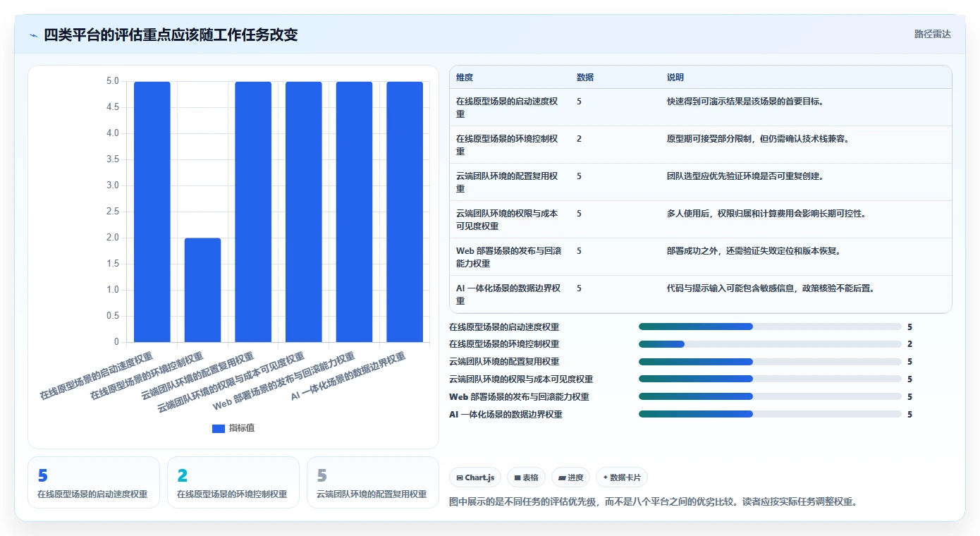Image resolution: width=980 pixels, height=536 pixels.
Task: Click progress bar for 云端团队环境的权限与成本可见度权重
Action: (x=770, y=379)
